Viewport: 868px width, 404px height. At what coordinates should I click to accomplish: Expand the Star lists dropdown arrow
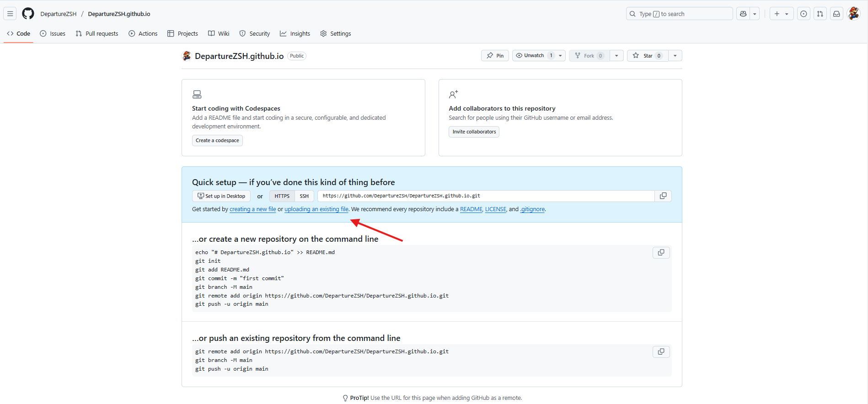click(675, 56)
